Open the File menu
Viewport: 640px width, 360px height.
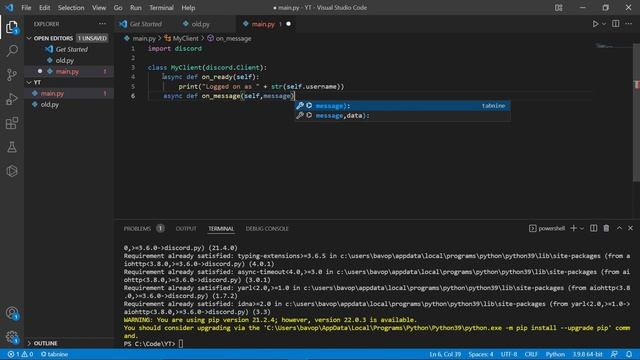click(26, 8)
